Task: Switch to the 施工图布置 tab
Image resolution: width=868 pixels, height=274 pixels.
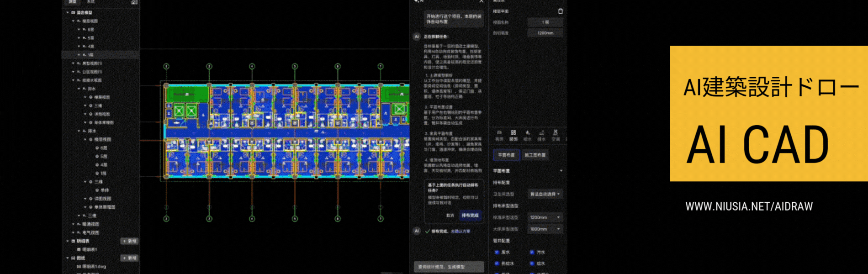Action: (x=535, y=155)
